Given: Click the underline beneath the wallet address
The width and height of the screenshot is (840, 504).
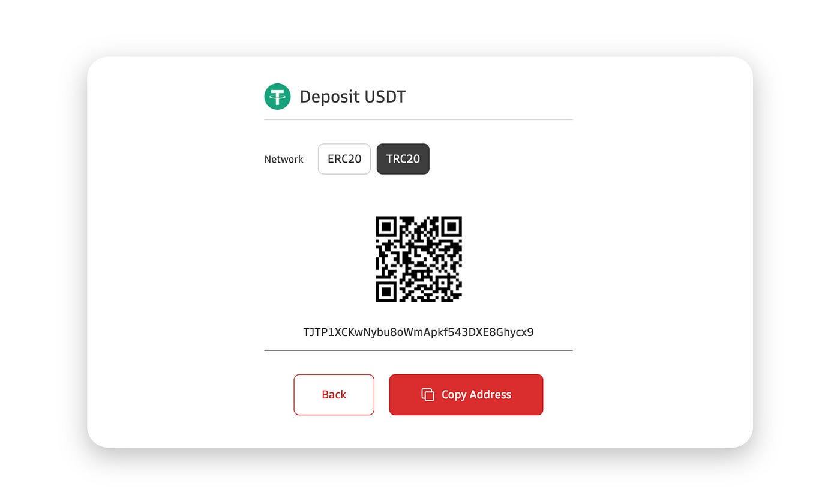Looking at the screenshot, I should (418, 350).
